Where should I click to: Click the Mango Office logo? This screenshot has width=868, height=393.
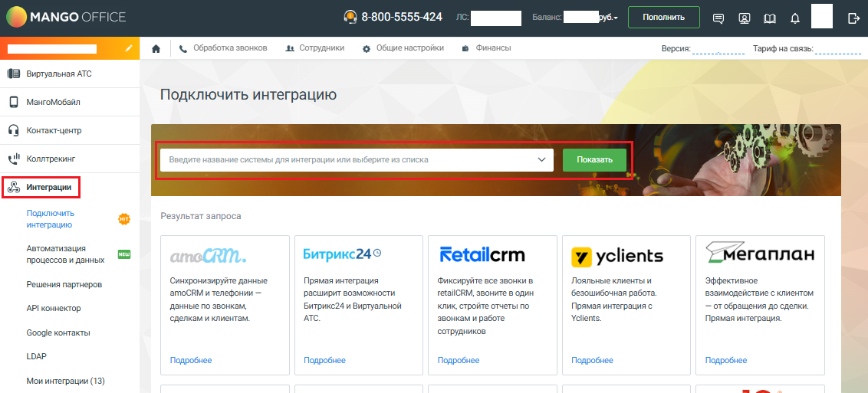click(66, 17)
